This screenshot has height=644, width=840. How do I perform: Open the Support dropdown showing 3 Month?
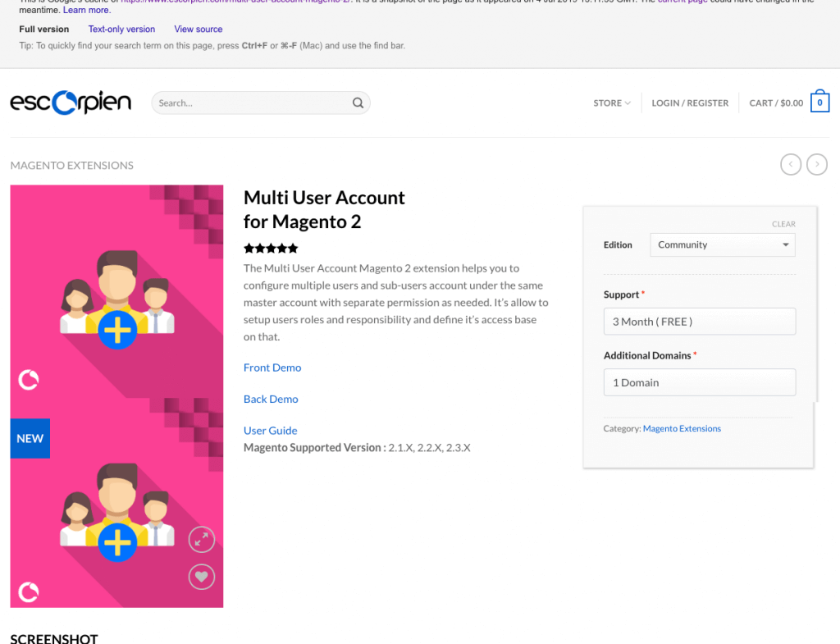(699, 322)
